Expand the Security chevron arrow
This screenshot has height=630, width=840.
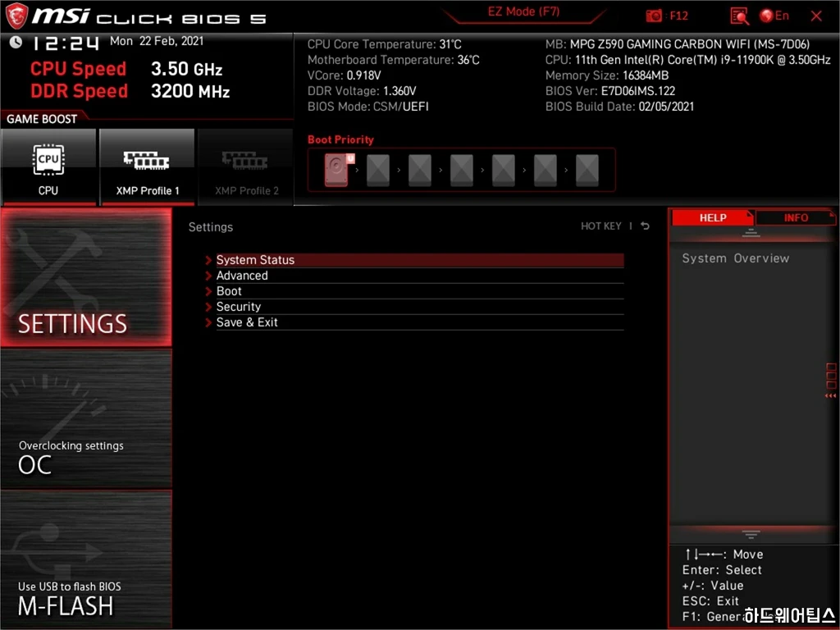(x=208, y=307)
